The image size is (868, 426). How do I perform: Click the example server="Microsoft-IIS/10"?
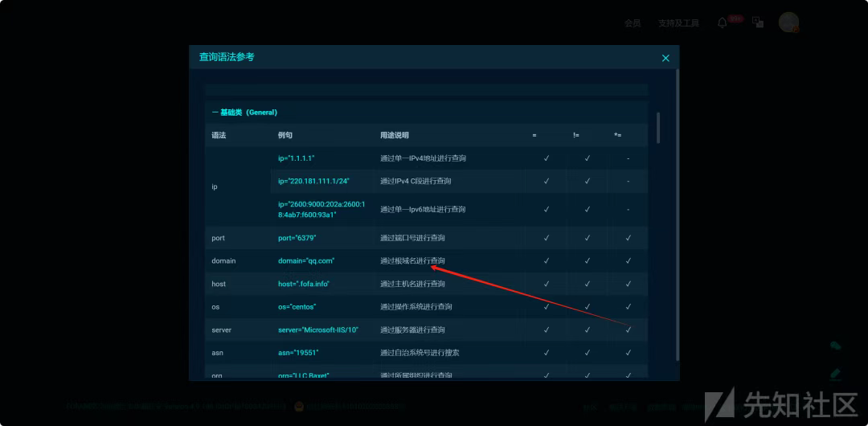click(x=318, y=330)
